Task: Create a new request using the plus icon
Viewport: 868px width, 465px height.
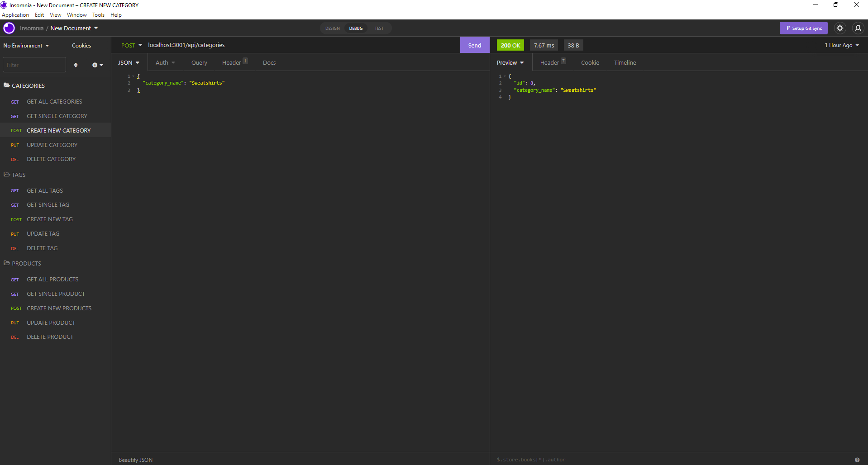Action: point(96,65)
